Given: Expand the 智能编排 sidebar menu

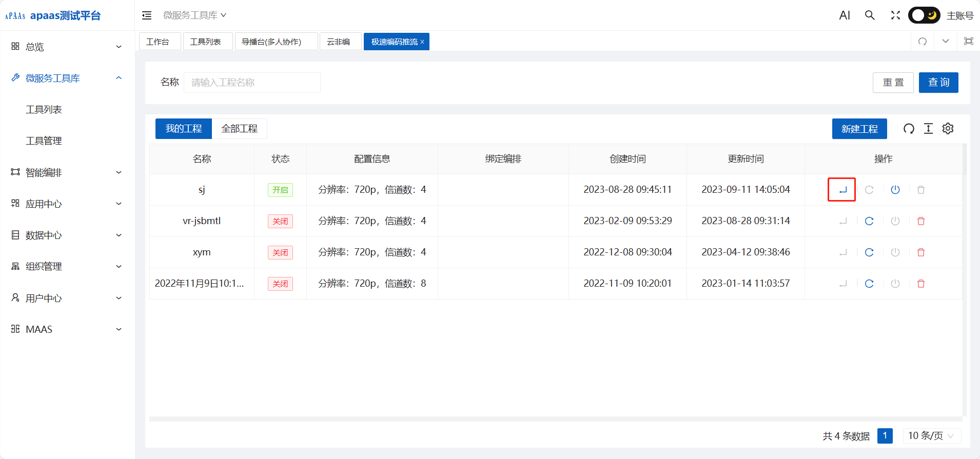Looking at the screenshot, I should (67, 173).
